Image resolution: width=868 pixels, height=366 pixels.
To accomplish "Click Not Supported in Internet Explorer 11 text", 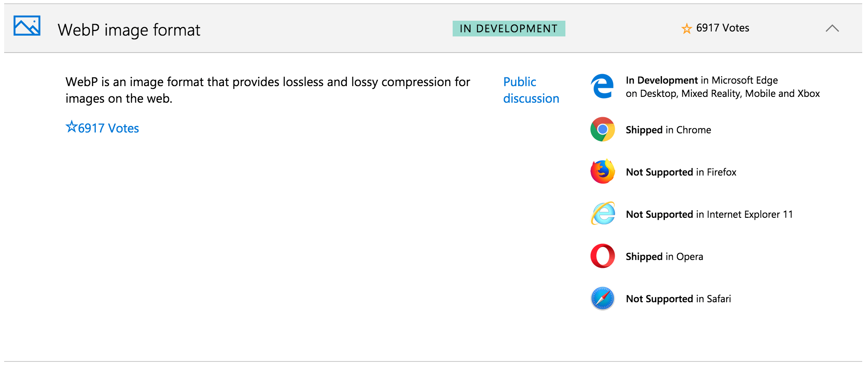I will tap(709, 214).
